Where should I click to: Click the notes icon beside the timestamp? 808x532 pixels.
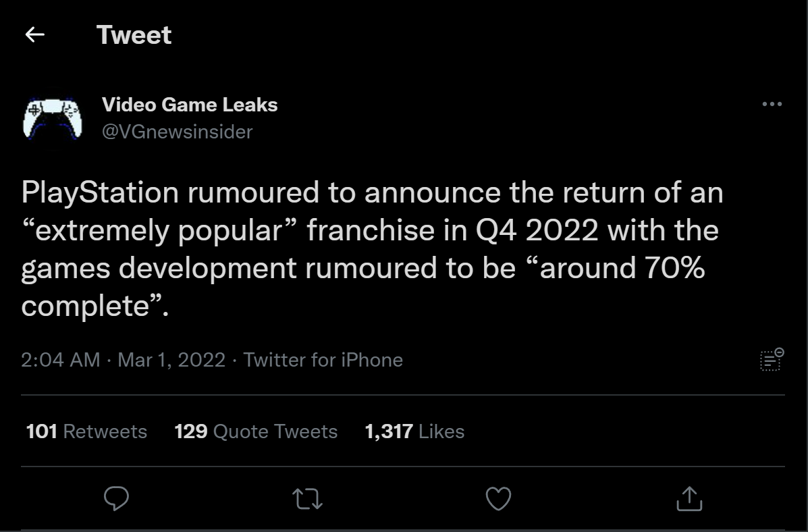click(x=772, y=359)
